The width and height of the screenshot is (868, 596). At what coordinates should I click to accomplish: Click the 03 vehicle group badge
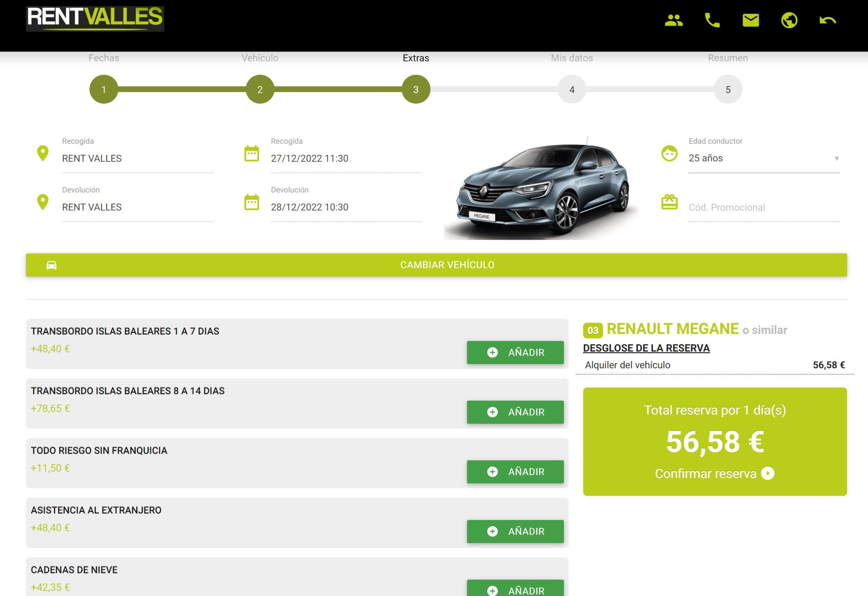(593, 331)
